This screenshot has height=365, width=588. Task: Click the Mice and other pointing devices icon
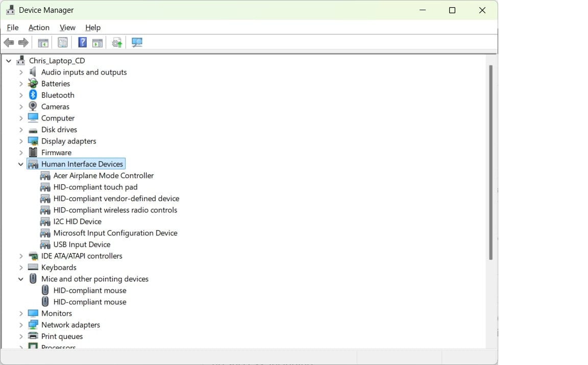(33, 278)
